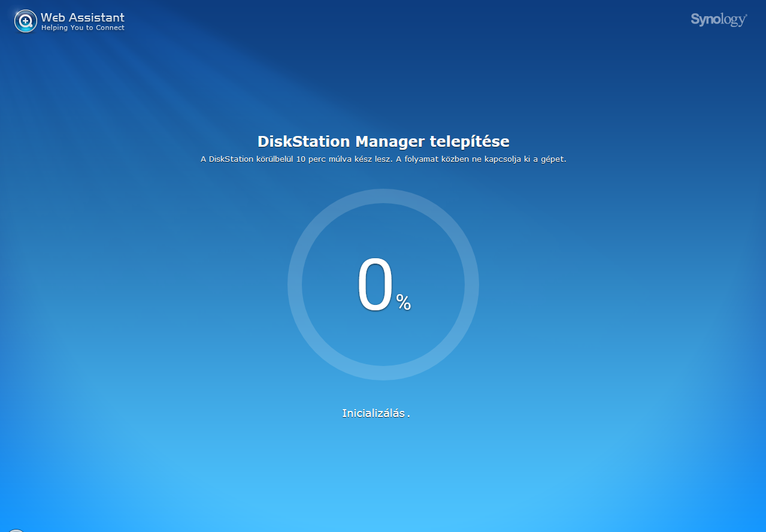The width and height of the screenshot is (766, 532).
Task: Click the circular installation progress ring
Action: coord(383,285)
